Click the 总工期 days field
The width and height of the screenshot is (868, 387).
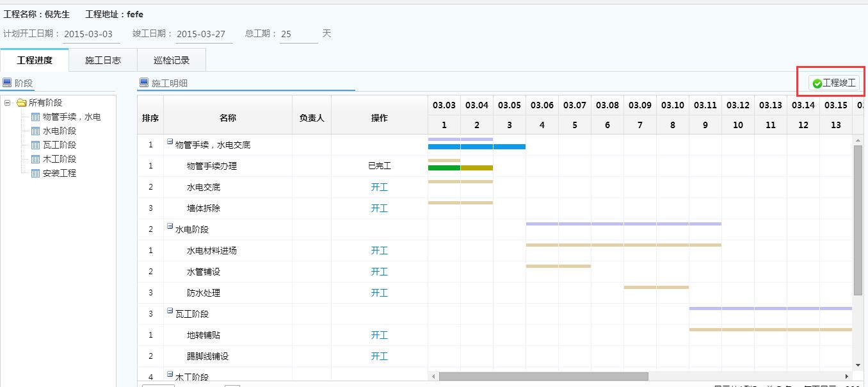click(299, 34)
